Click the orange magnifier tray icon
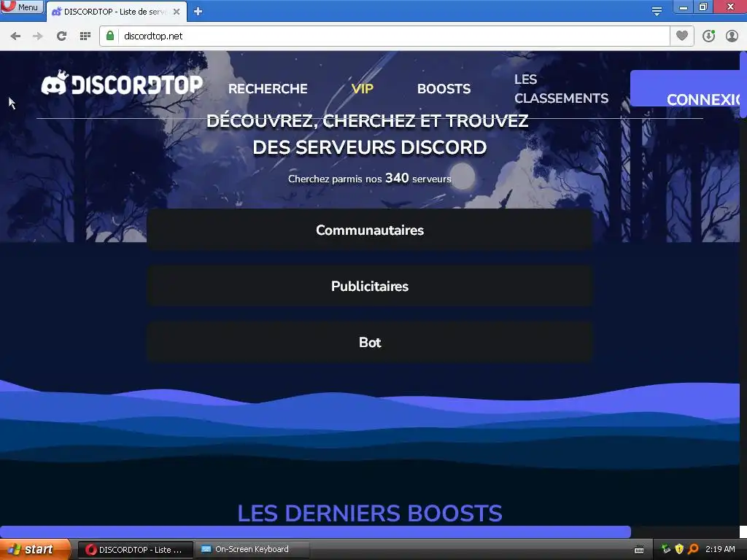 pos(693,549)
